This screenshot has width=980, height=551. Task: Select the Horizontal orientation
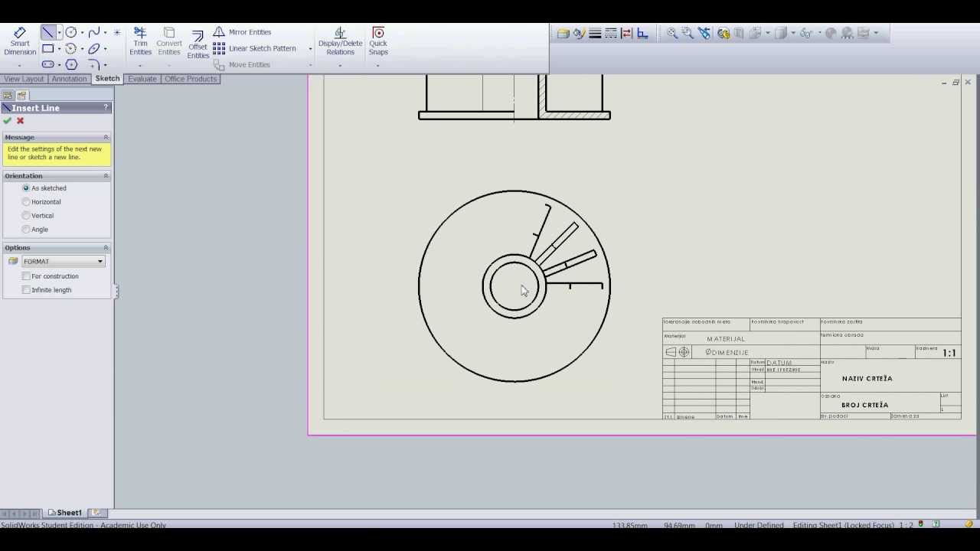pos(26,202)
